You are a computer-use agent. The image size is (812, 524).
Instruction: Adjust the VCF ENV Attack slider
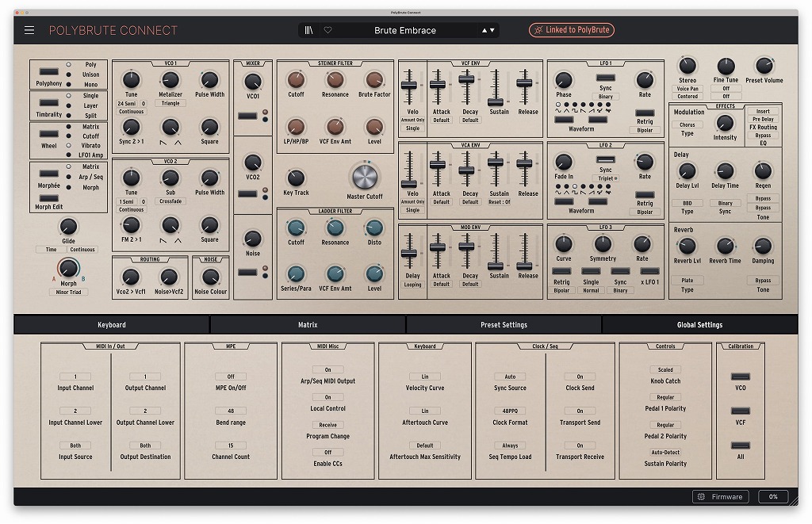[438, 85]
